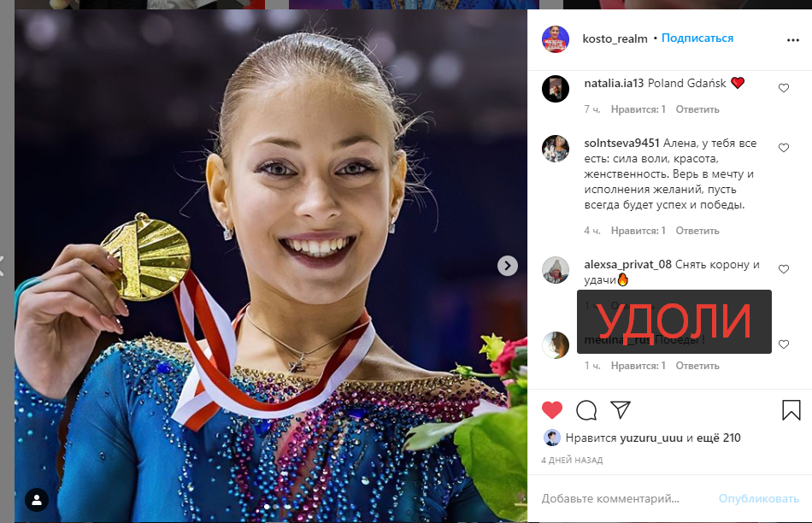The image size is (812, 523).
Task: Open the kosto_realm profile avatar
Action: click(555, 38)
